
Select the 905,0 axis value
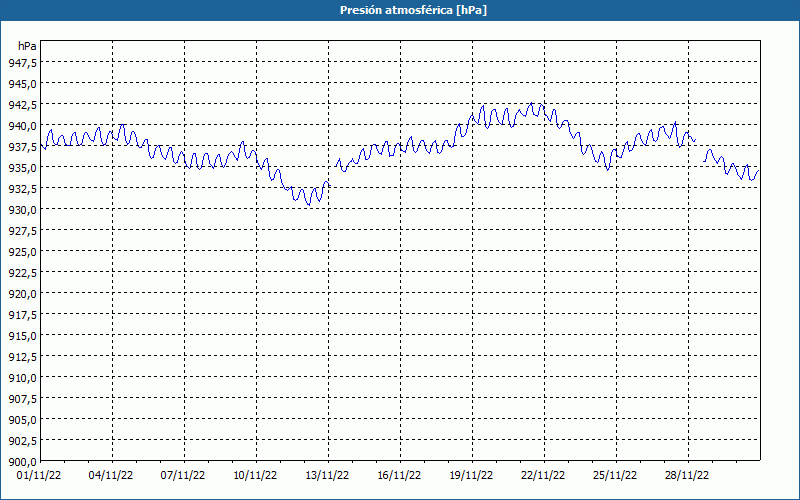click(22, 420)
